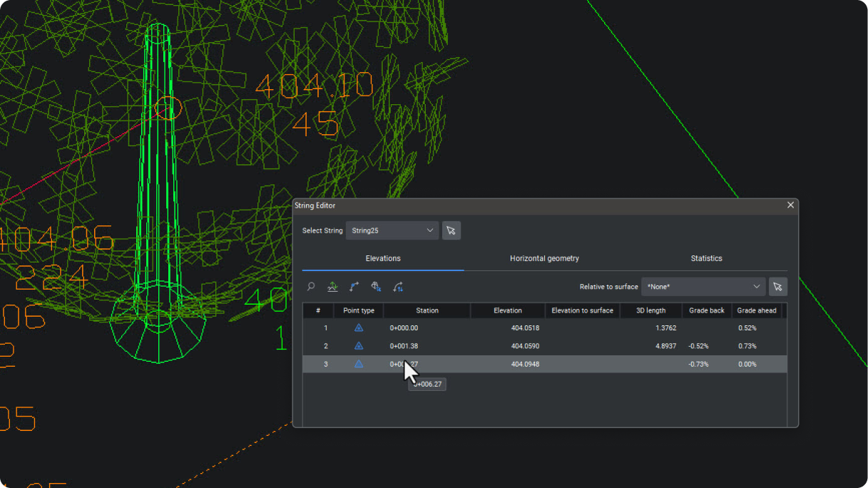
Task: Pick a string using the Select String cursor button
Action: [451, 230]
